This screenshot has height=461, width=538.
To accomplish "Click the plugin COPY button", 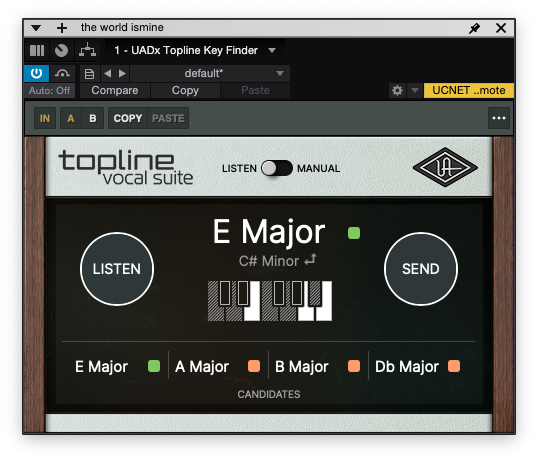I will 128,118.
